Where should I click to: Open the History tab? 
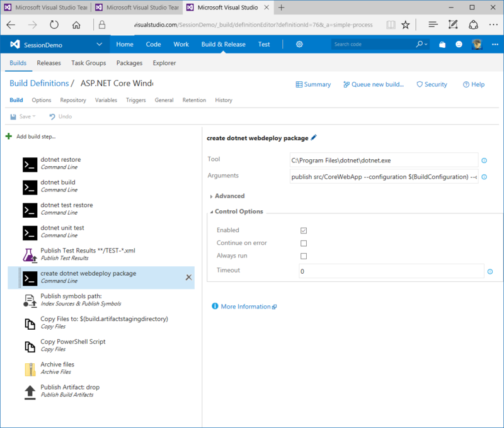(x=224, y=100)
